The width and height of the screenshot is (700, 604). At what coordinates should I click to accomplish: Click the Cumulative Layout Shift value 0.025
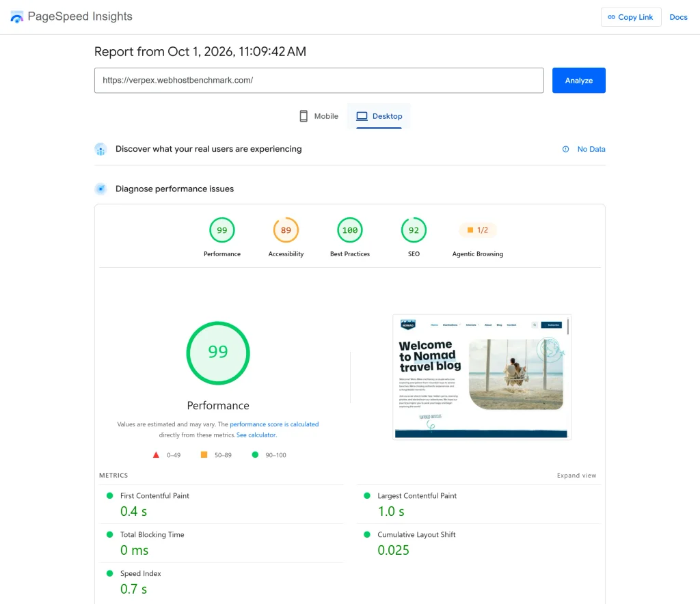(x=393, y=551)
